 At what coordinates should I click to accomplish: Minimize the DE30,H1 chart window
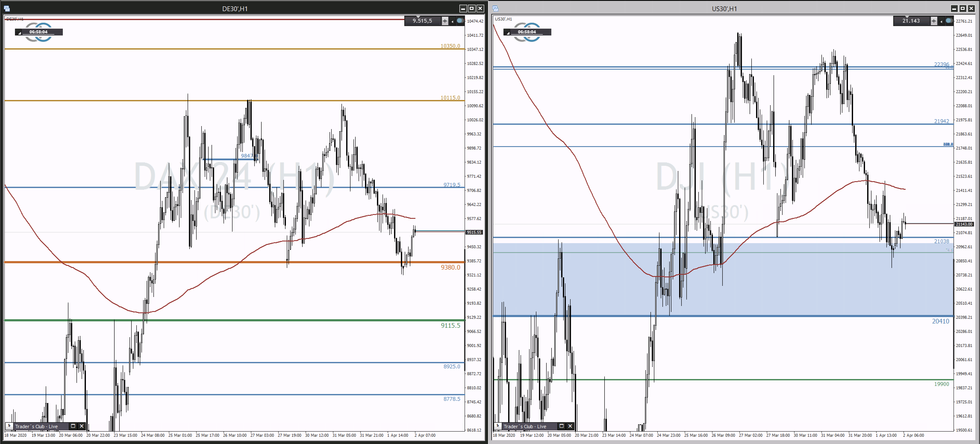click(463, 8)
